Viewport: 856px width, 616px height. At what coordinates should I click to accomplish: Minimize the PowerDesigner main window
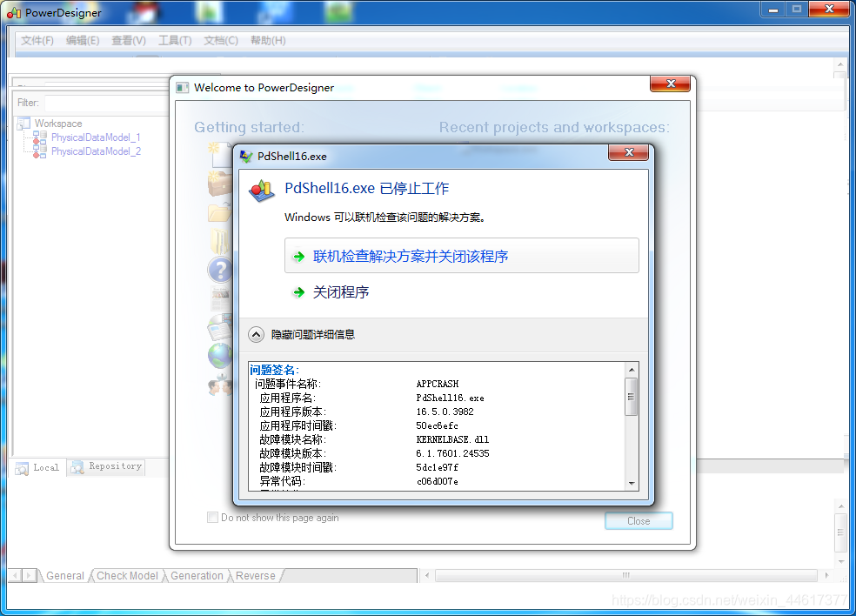773,10
